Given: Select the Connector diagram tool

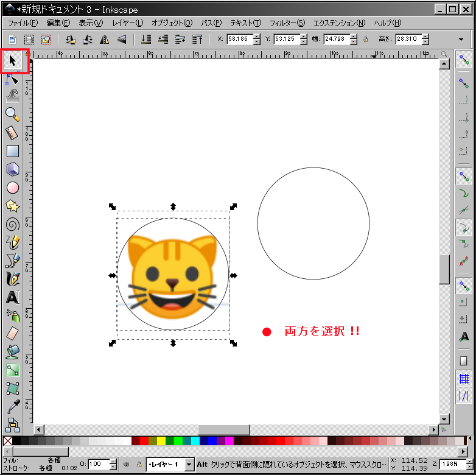Looking at the screenshot, I should coord(13,425).
